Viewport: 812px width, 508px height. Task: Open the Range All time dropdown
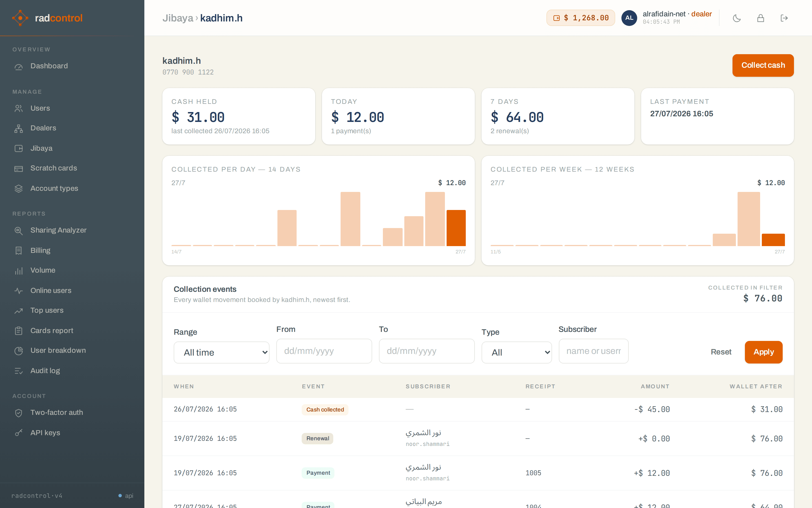coord(221,352)
